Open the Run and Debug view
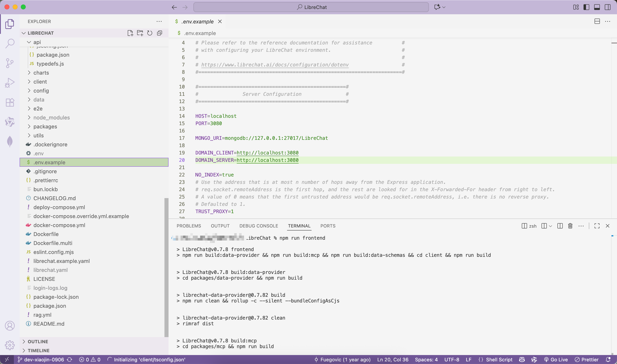The image size is (617, 364). (x=10, y=83)
